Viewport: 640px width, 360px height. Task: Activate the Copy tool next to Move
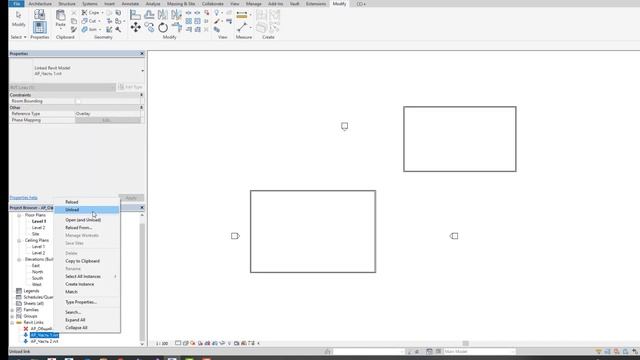[149, 27]
